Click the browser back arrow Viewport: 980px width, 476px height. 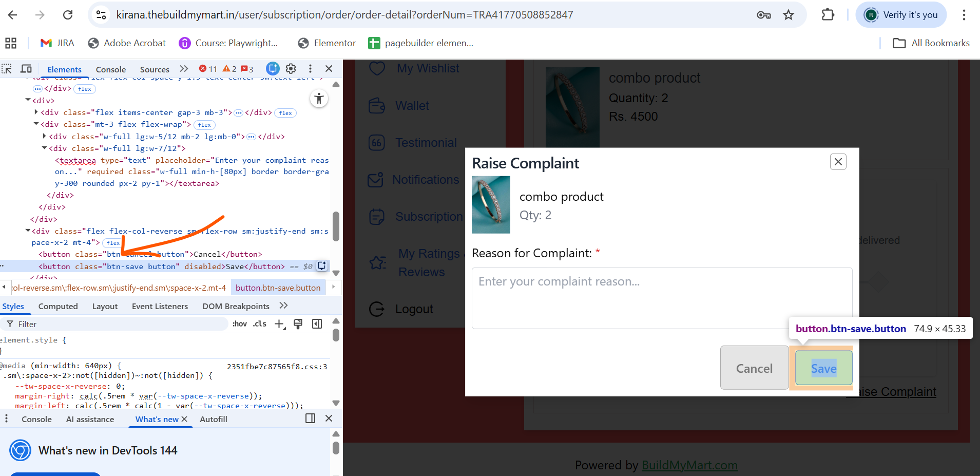(12, 15)
